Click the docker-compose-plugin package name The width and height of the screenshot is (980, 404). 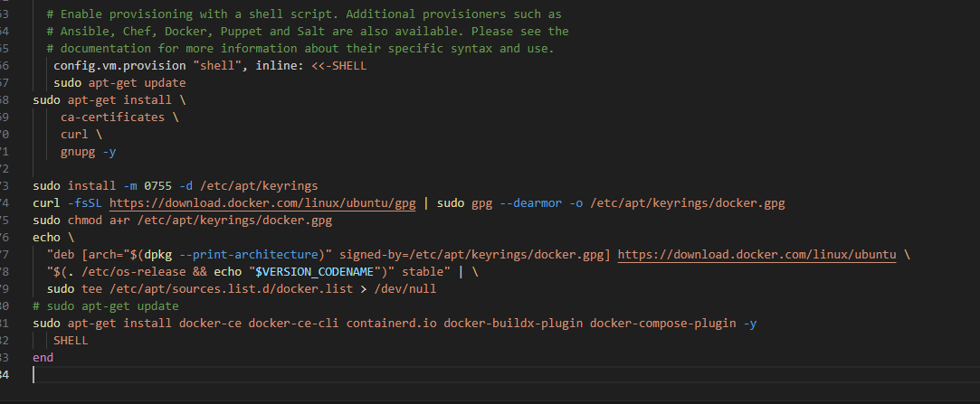pyautogui.click(x=663, y=324)
